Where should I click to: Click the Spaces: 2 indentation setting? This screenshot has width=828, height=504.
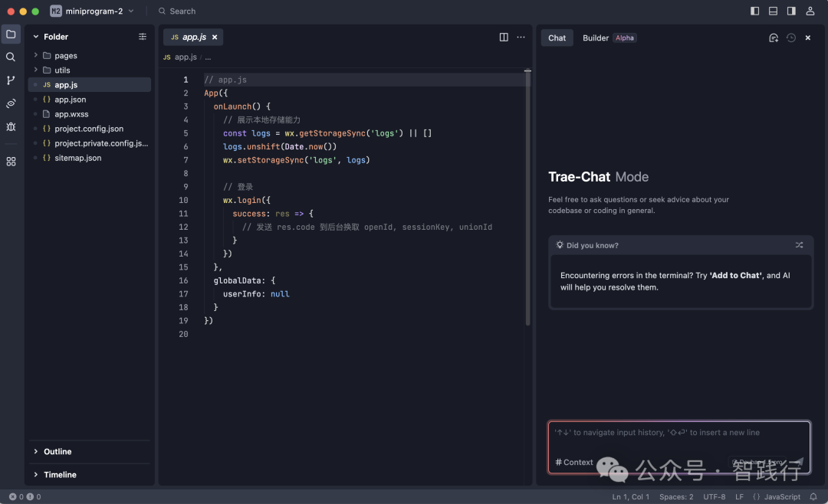point(676,496)
